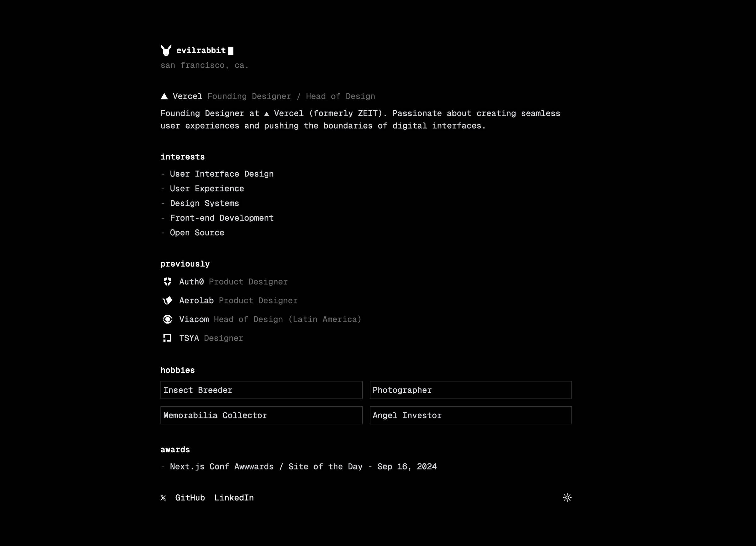Click the inline Vercel triangle in bio paragraph
The image size is (756, 546).
[x=267, y=114]
